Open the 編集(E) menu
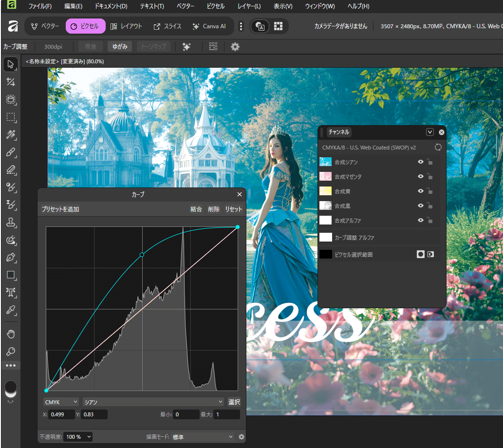 point(73,6)
